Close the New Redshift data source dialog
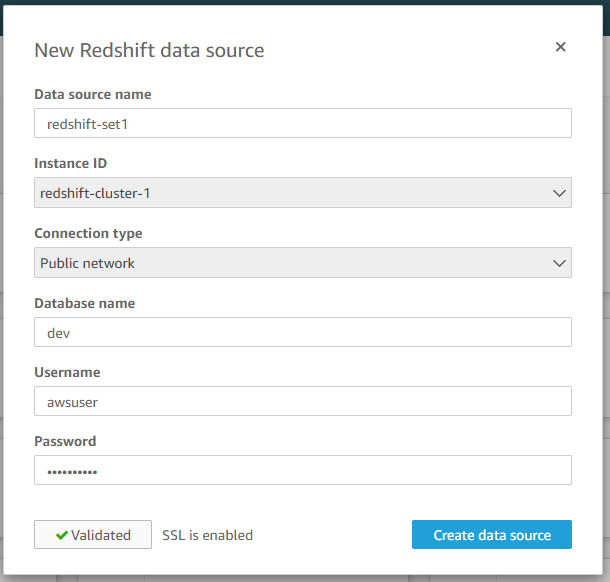This screenshot has height=582, width=610. point(560,47)
